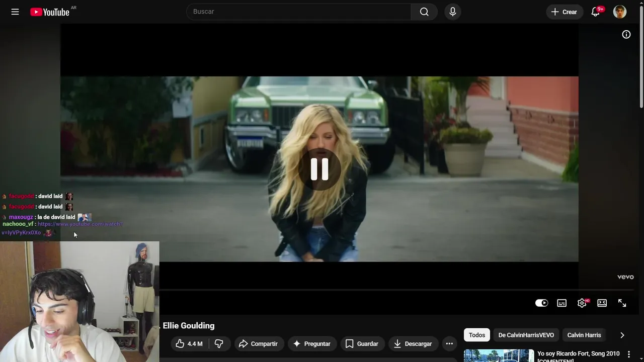Switch to theater mode view
644x362 pixels.
[602, 303]
